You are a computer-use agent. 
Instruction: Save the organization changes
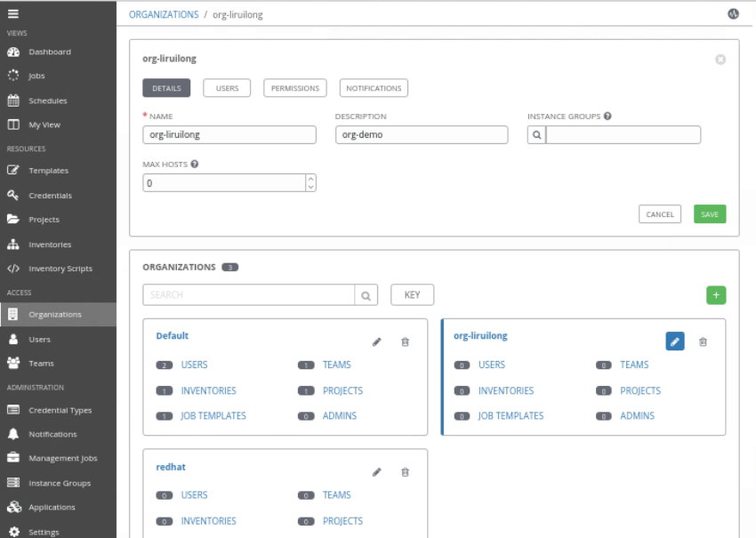point(710,214)
